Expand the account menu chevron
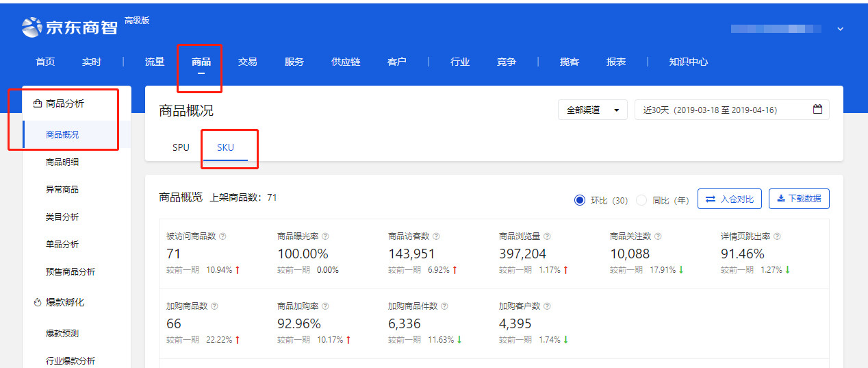 (840, 29)
